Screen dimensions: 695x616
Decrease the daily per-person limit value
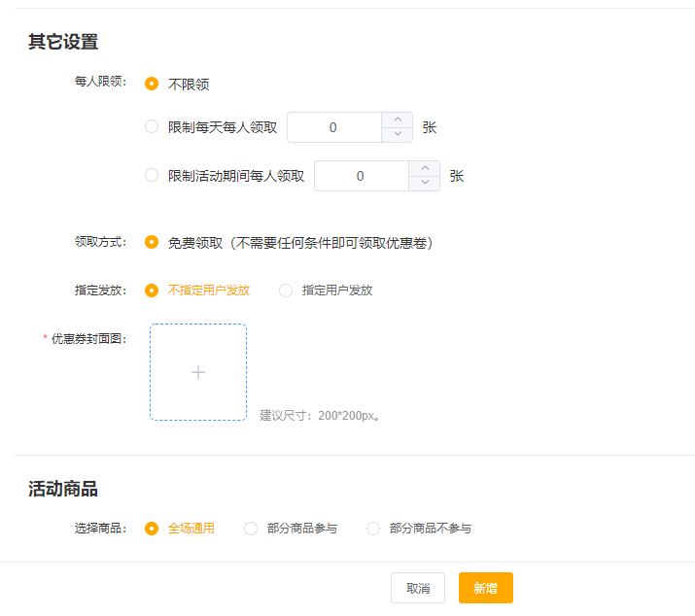397,135
